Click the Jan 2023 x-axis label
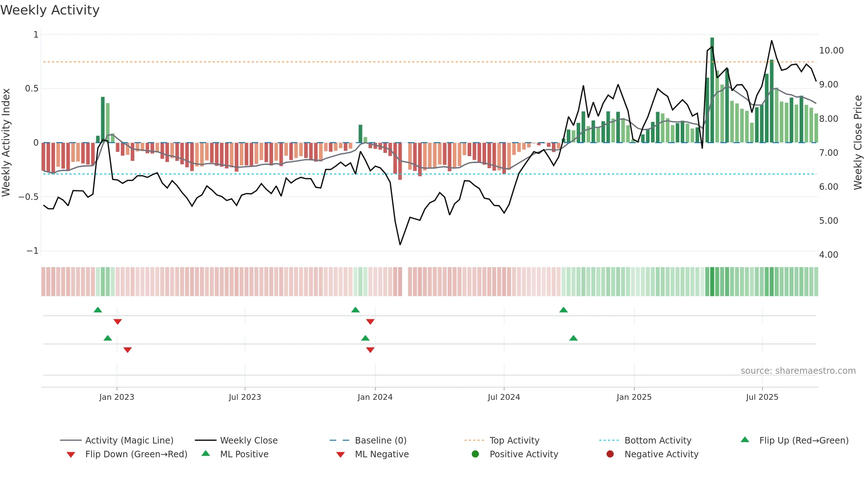 click(117, 397)
